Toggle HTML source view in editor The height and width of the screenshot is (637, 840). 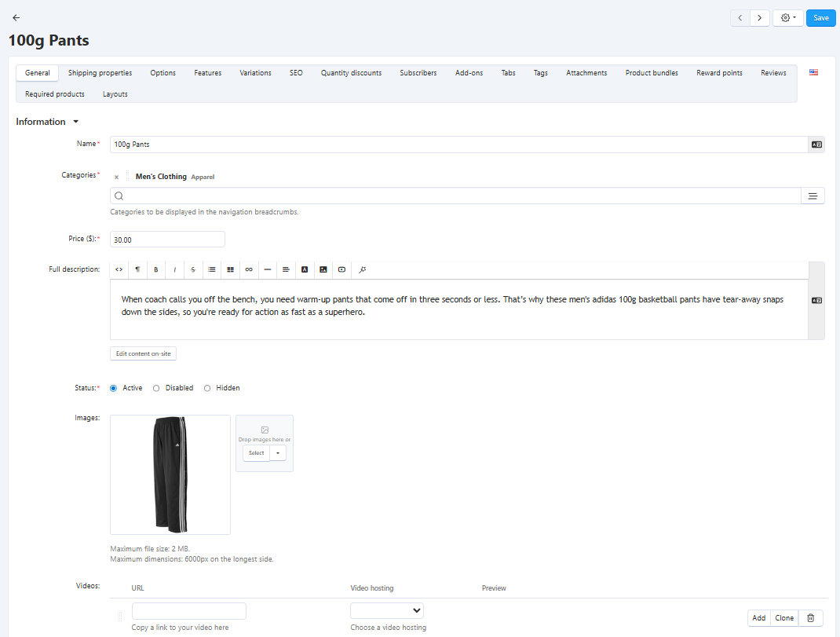(119, 269)
